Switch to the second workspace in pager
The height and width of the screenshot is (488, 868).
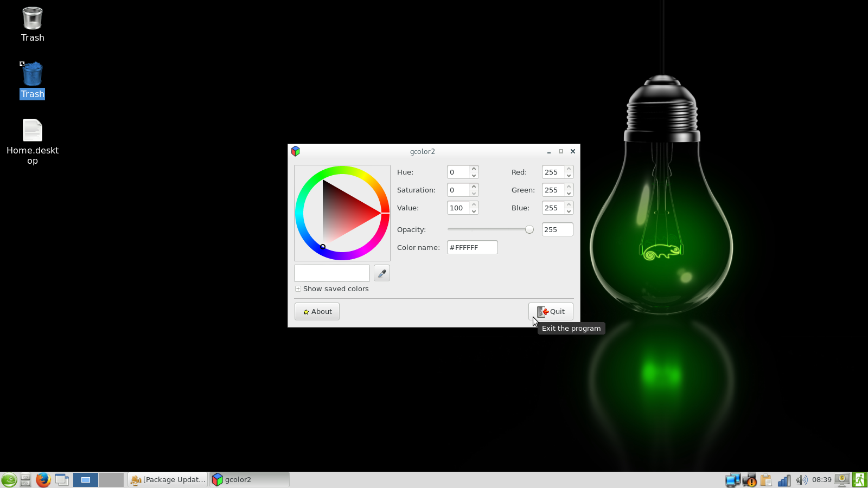click(111, 480)
